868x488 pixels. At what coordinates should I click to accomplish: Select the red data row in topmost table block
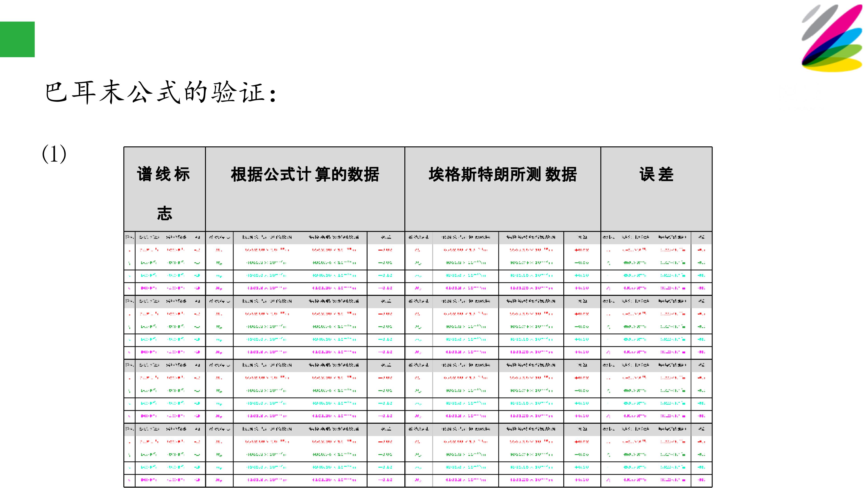tap(418, 250)
